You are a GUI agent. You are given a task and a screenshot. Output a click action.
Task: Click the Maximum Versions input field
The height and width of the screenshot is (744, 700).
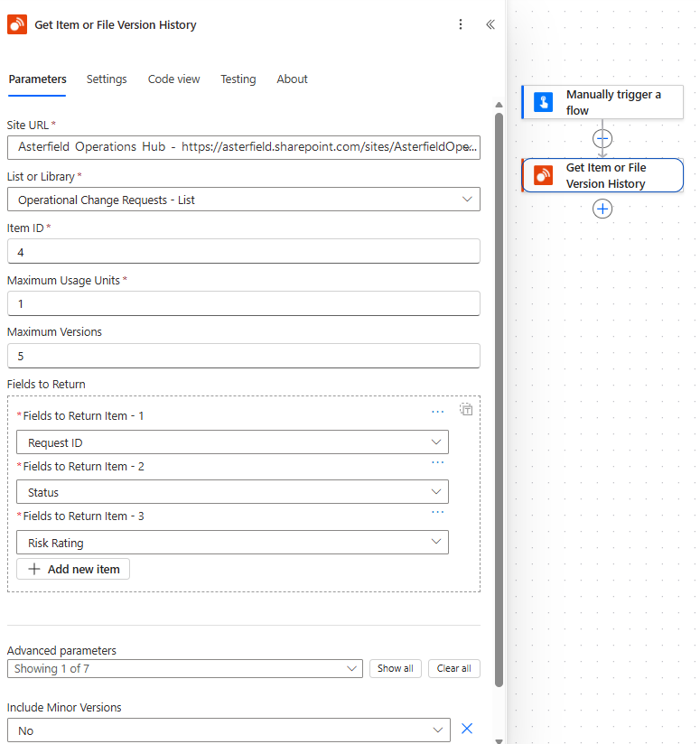[x=244, y=356]
